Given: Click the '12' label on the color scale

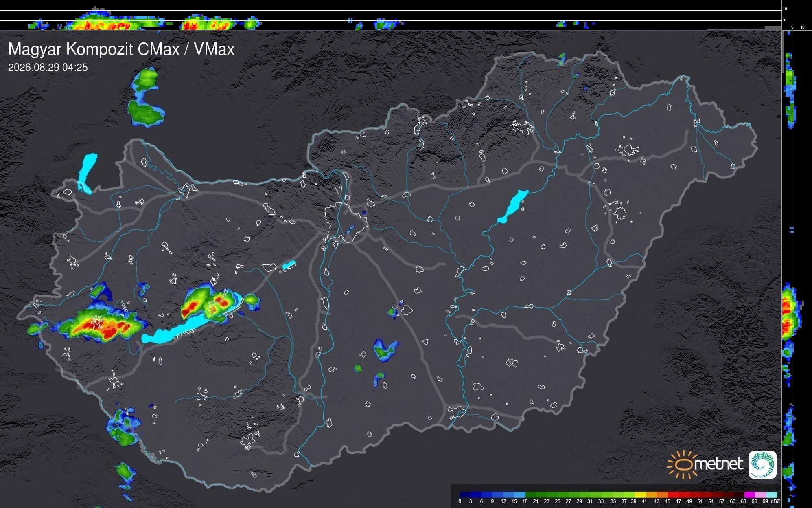Looking at the screenshot, I should (503, 501).
